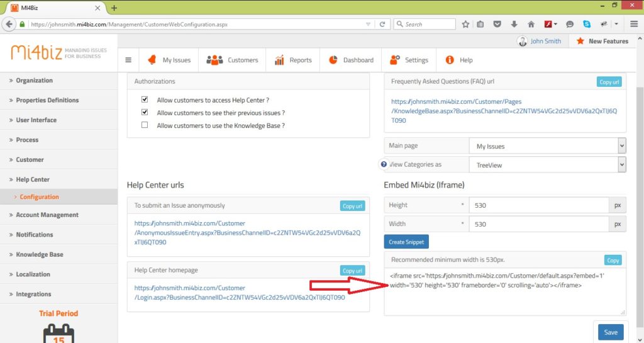Click the Create Snippet button
The height and width of the screenshot is (343, 644).
click(406, 242)
